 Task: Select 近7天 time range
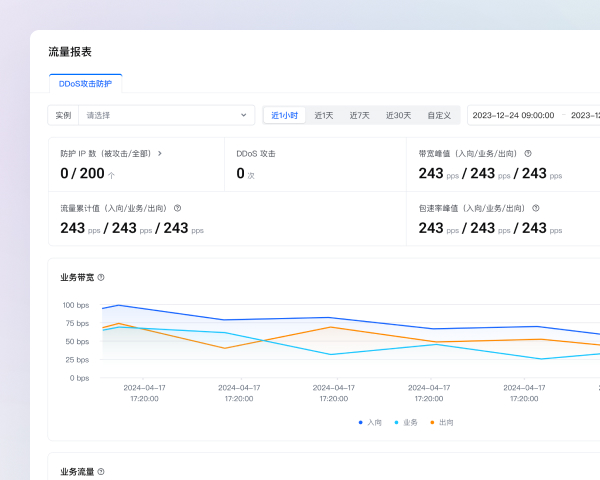coord(359,115)
